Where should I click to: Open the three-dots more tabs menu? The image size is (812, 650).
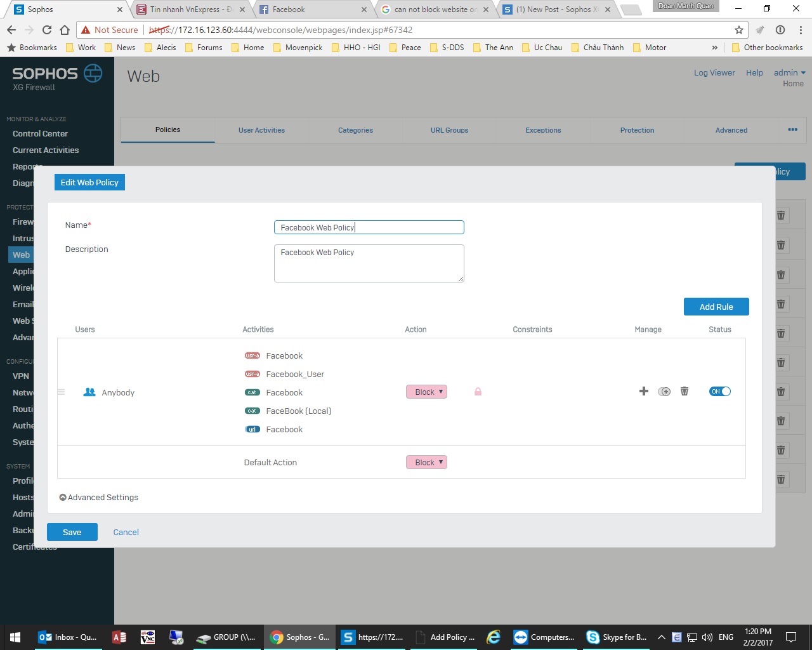coord(792,129)
